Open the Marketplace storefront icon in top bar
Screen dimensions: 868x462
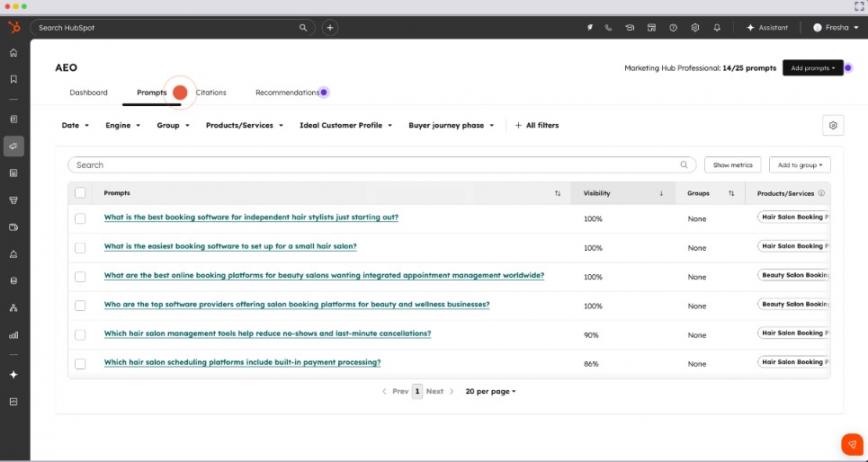click(652, 28)
